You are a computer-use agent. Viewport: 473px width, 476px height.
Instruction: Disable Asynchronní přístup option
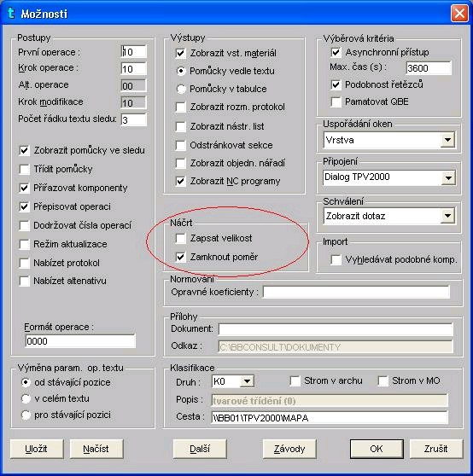tap(336, 52)
